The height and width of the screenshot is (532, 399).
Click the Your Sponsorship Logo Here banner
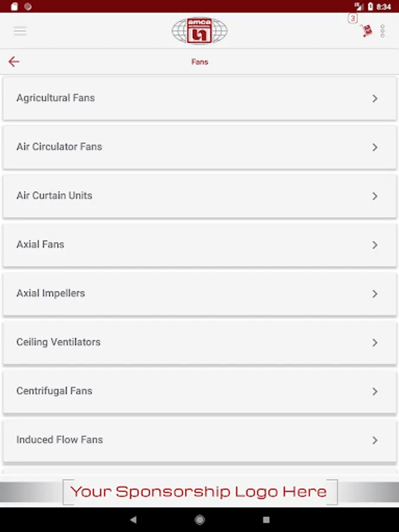tap(199, 492)
